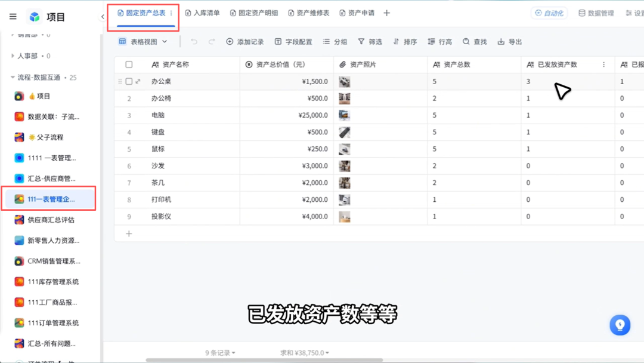Image resolution: width=644 pixels, height=363 pixels.
Task: Open the 键盘 asset photo thumbnail
Action: coord(345,132)
